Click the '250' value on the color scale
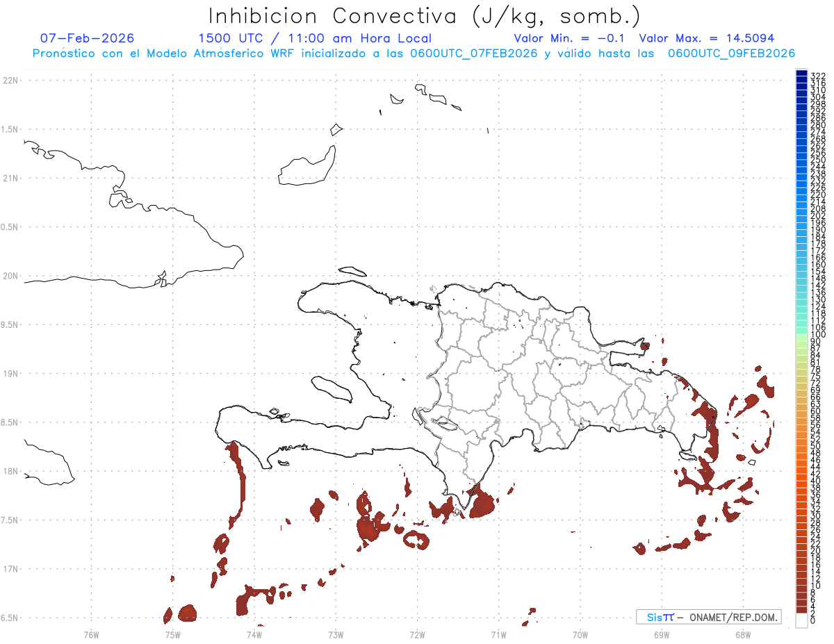Viewport: 834px width, 644px height. (x=818, y=160)
